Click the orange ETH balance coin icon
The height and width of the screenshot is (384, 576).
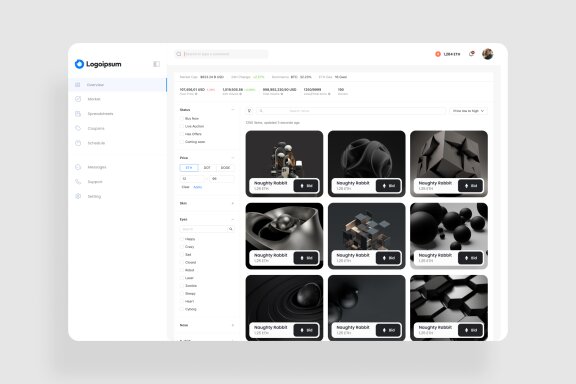[x=438, y=54]
